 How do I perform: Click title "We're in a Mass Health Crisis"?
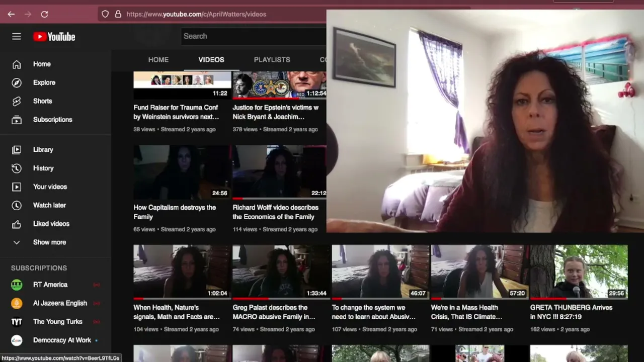(x=466, y=312)
